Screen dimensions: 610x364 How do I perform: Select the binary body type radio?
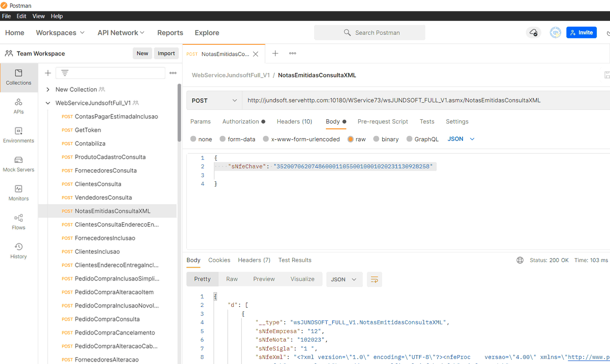(376, 139)
